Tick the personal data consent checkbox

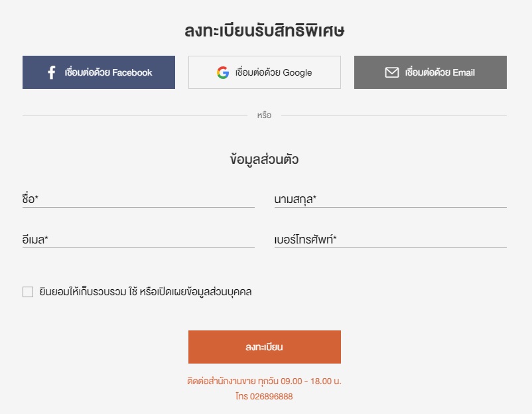(x=28, y=292)
